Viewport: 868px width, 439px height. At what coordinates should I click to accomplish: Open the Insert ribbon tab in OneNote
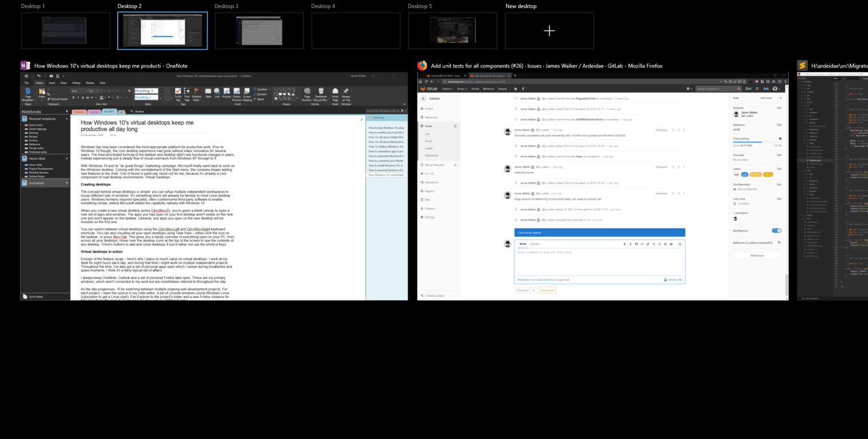(51, 83)
